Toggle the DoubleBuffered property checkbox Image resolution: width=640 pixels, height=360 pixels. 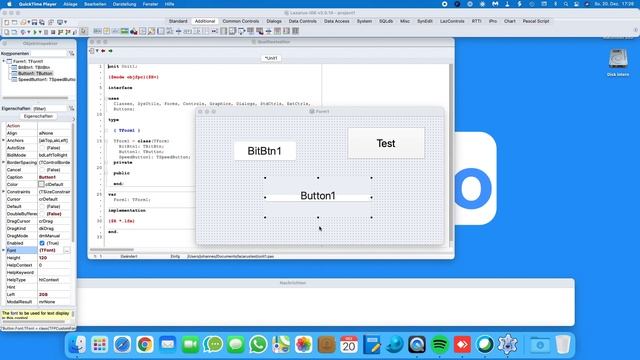pos(42,214)
